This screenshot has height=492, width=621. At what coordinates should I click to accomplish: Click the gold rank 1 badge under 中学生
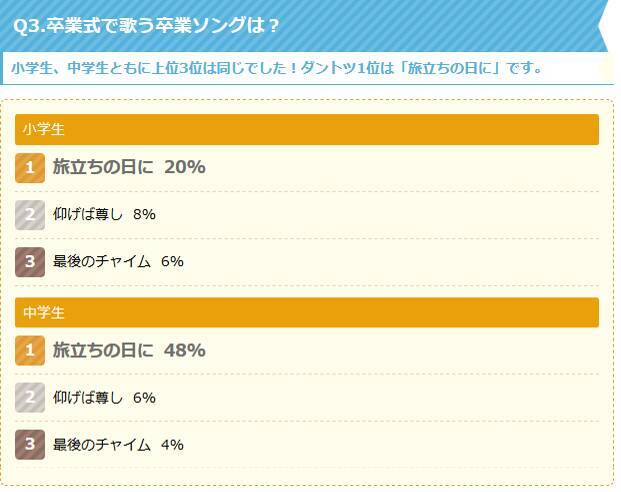pyautogui.click(x=30, y=351)
